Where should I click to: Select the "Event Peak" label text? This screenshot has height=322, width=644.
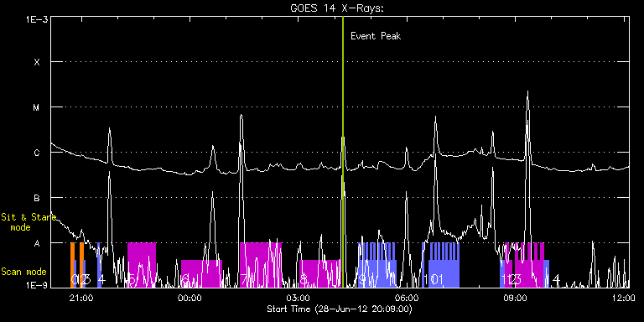tap(376, 36)
